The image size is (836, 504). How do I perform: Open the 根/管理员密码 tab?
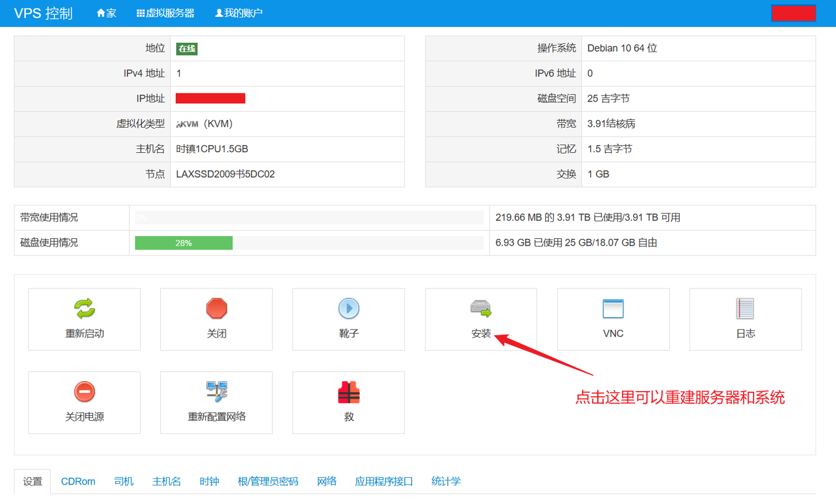pos(268,481)
